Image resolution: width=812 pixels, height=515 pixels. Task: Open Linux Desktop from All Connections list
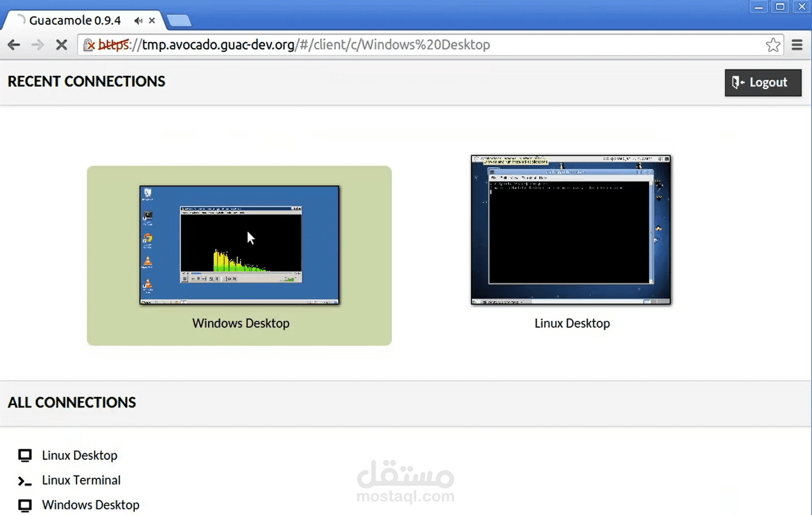click(x=79, y=455)
